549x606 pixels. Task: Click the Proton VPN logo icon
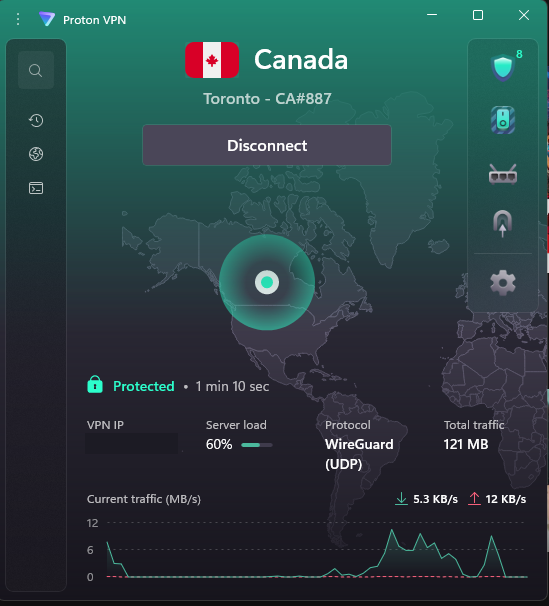(47, 19)
